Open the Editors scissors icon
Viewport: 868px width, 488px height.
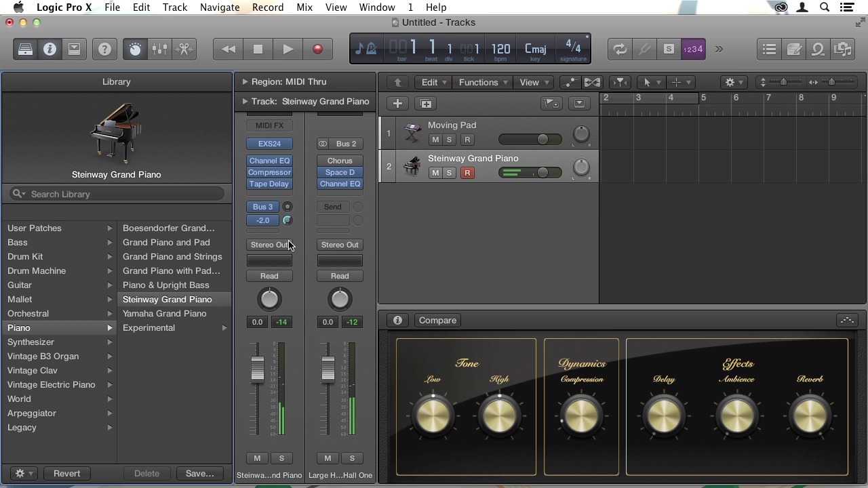coord(184,49)
